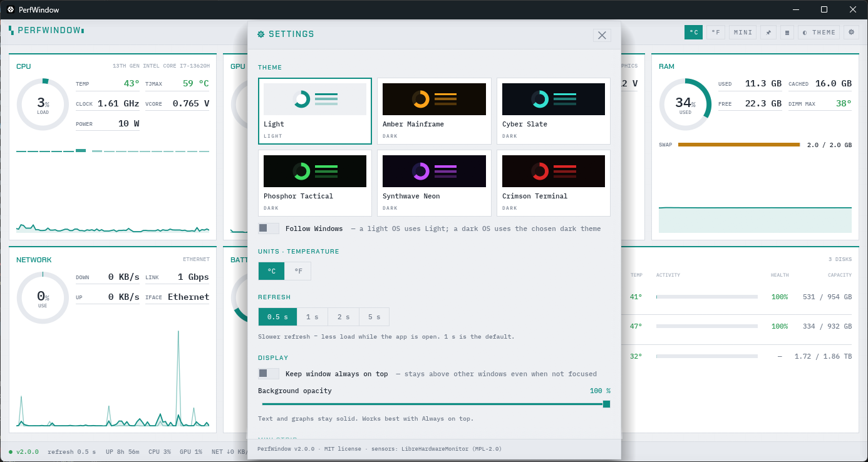Click the "1.72 / 1.86 TB" disk capacity value

pos(823,356)
